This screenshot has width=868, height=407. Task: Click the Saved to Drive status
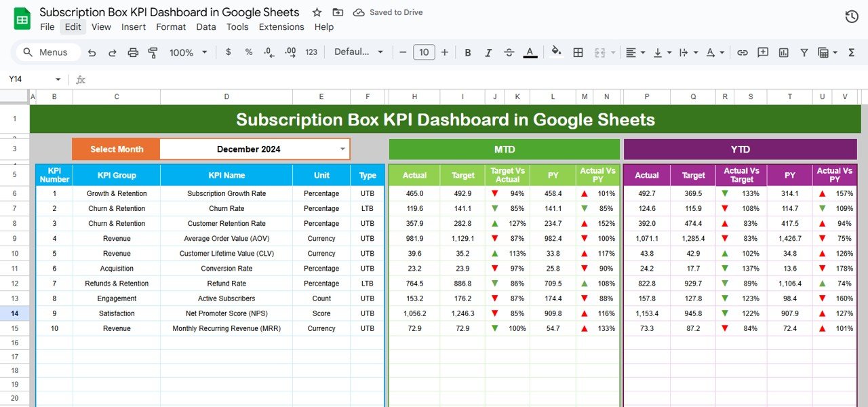pos(388,12)
